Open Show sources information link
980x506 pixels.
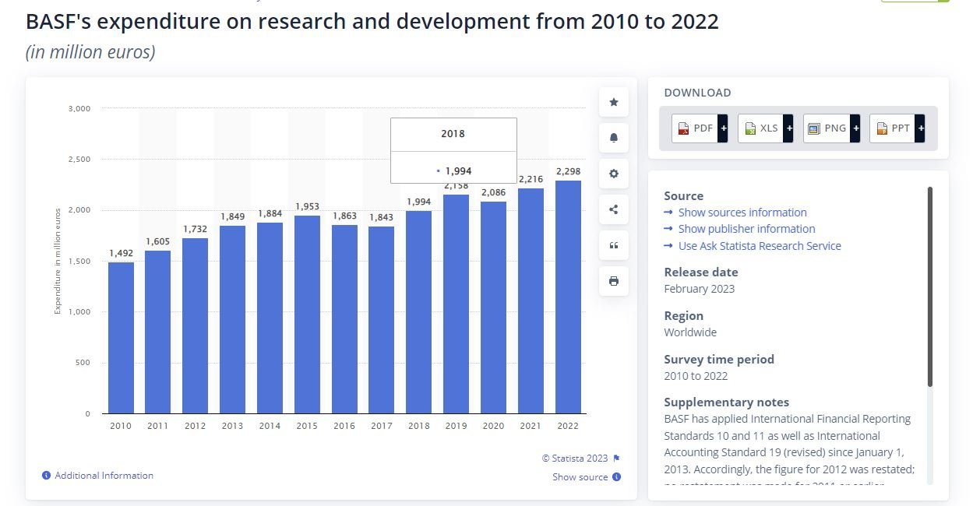point(742,213)
